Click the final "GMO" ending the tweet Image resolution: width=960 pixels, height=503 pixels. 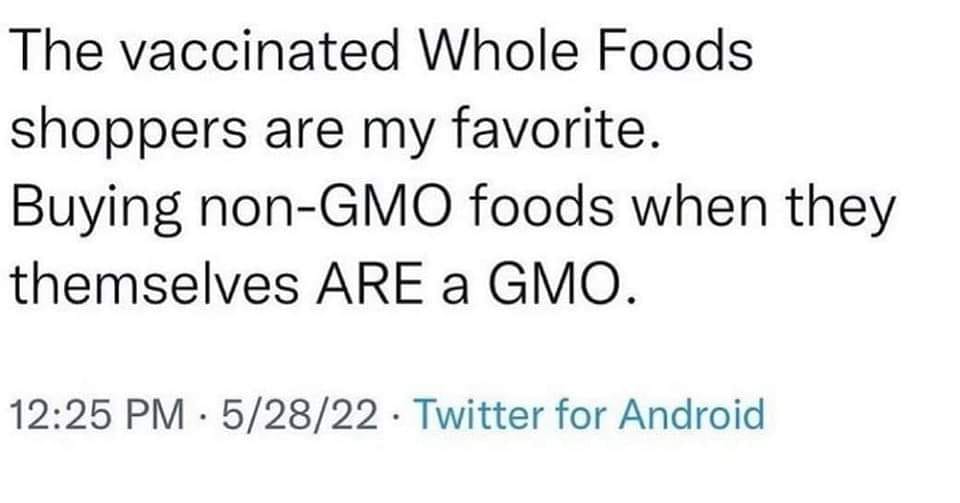567,286
